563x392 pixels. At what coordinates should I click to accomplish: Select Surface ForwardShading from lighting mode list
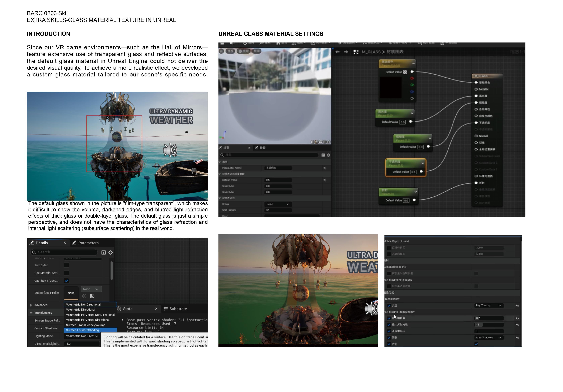pyautogui.click(x=82, y=330)
